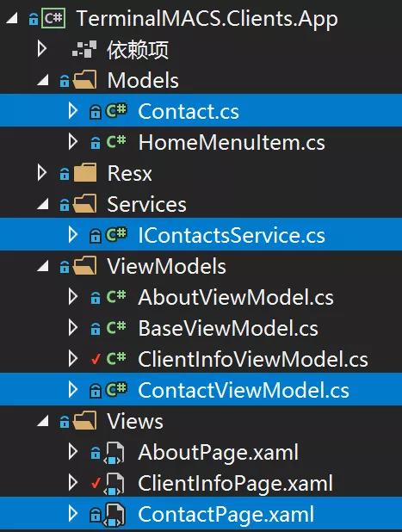Click the C# icon of ClientInfoViewModel.cs

[x=116, y=358]
